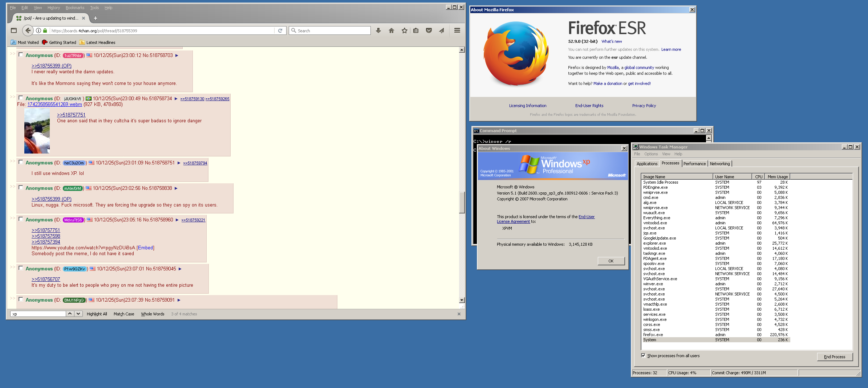Open the What's new link in About Firefox
Screen dimensions: 868x388
click(612, 41)
